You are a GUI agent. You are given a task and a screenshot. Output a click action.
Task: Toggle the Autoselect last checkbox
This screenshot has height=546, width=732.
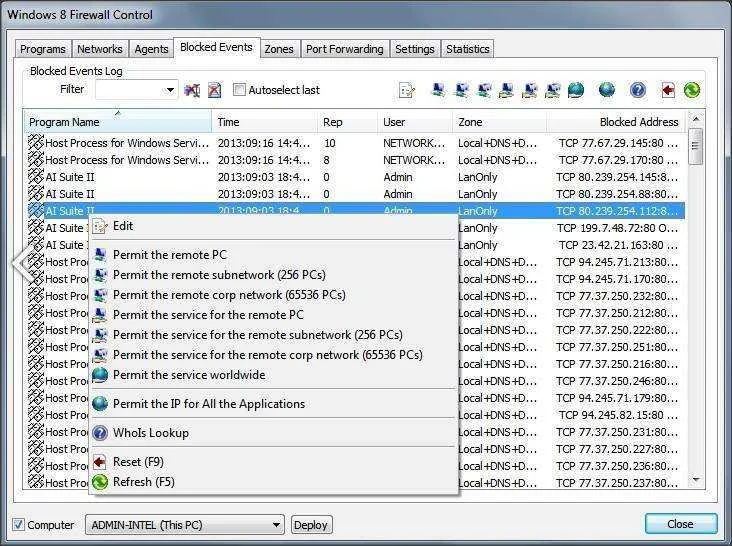[x=239, y=90]
